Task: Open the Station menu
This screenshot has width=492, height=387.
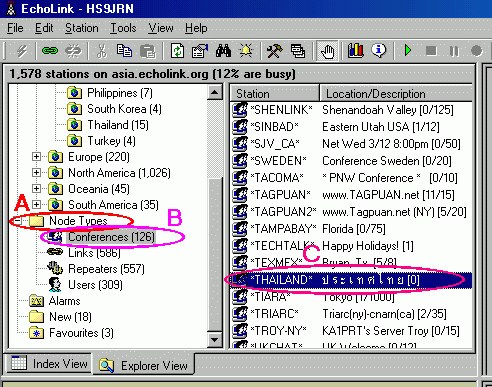Action: click(82, 28)
